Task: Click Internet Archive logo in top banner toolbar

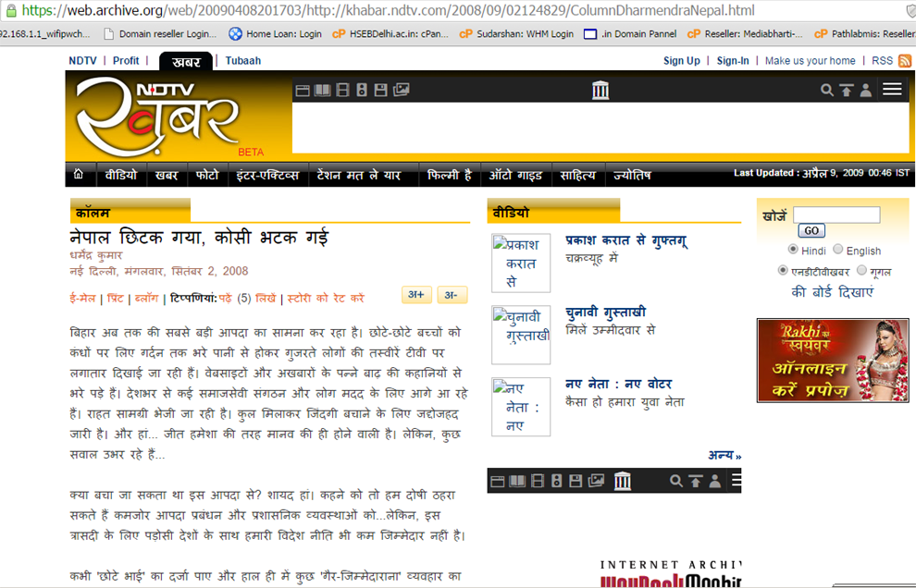Action: coord(600,90)
